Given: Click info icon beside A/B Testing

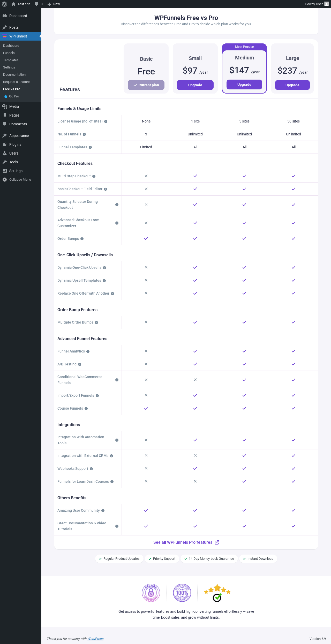Looking at the screenshot, I should click(80, 364).
